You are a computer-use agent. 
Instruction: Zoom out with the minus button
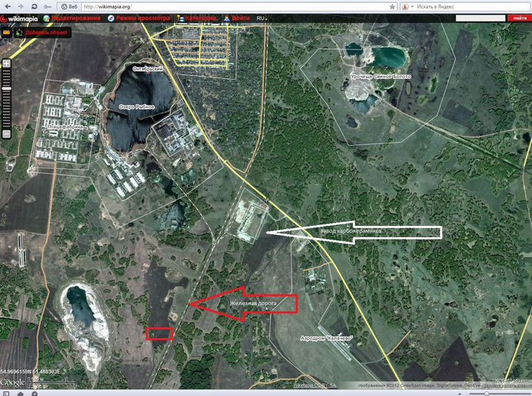click(7, 134)
